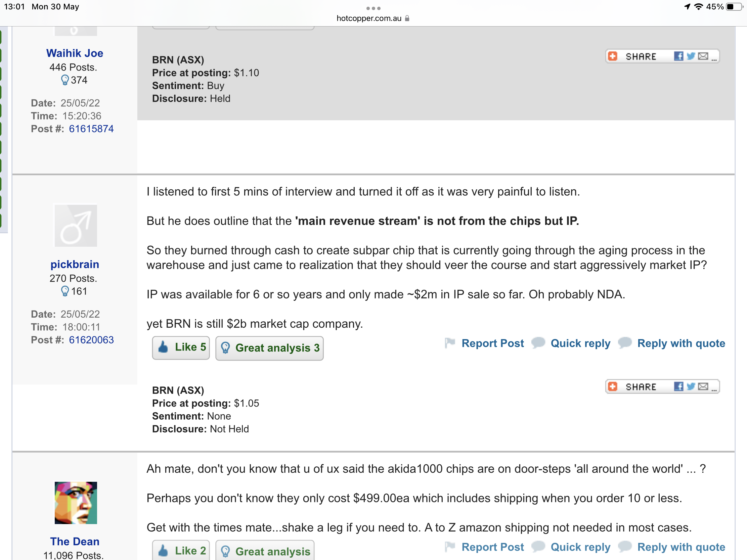Image resolution: width=747 pixels, height=560 pixels.
Task: Click the Twitter icon in Waihik Joe's share bar
Action: [x=691, y=56]
